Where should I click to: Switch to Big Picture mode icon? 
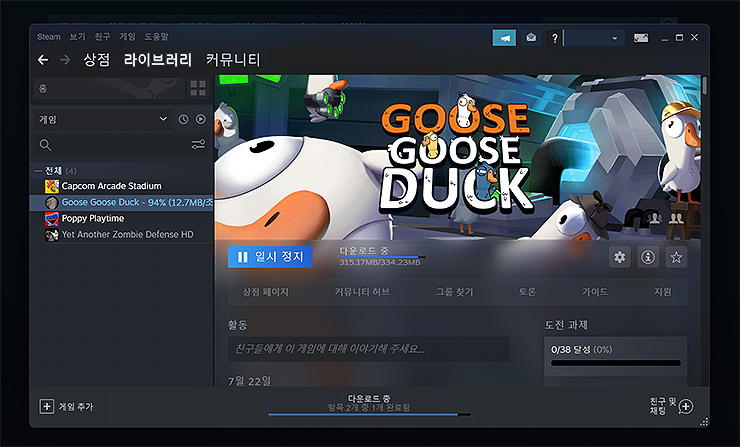(x=641, y=38)
